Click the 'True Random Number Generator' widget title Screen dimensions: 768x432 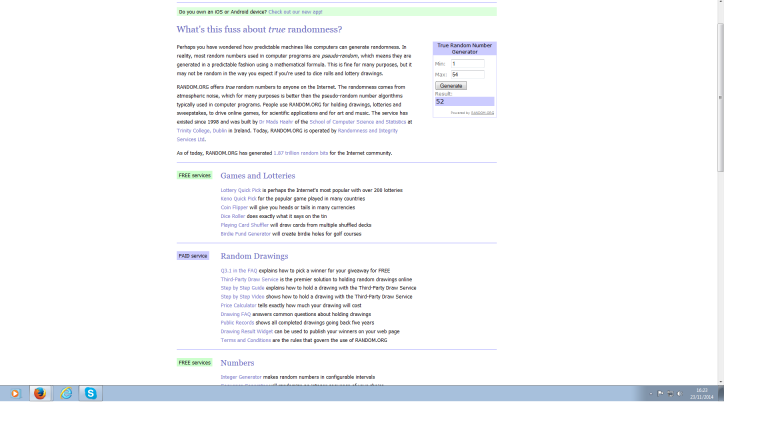pos(464,48)
